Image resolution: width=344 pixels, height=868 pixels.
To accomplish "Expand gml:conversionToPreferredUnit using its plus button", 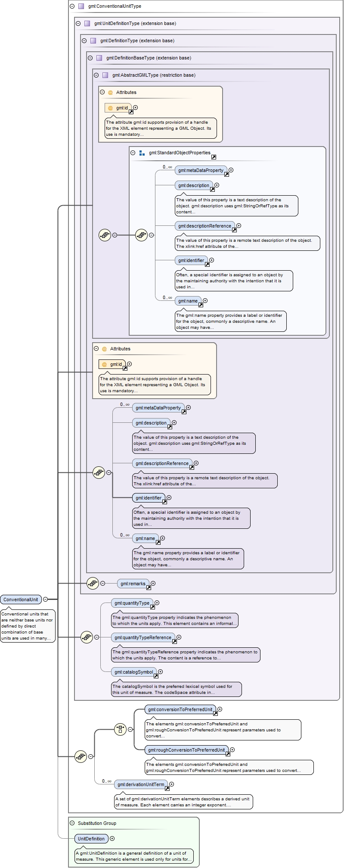I will (x=220, y=709).
